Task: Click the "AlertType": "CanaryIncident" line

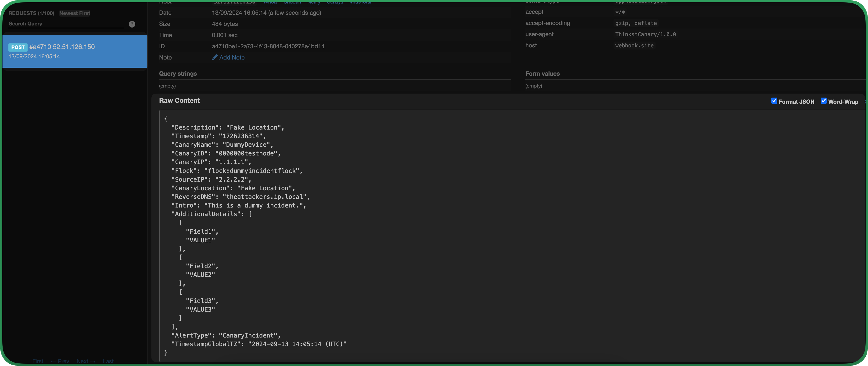Action: click(x=226, y=335)
